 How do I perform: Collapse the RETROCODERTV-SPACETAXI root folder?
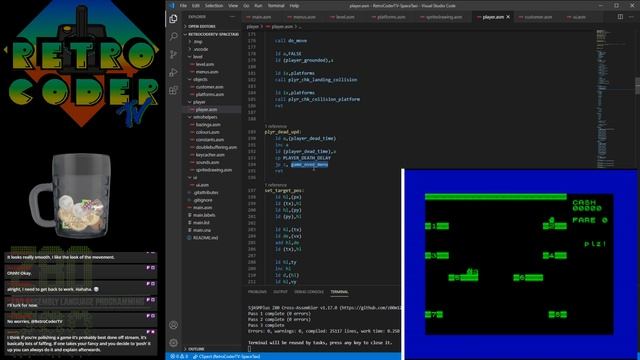pos(212,34)
